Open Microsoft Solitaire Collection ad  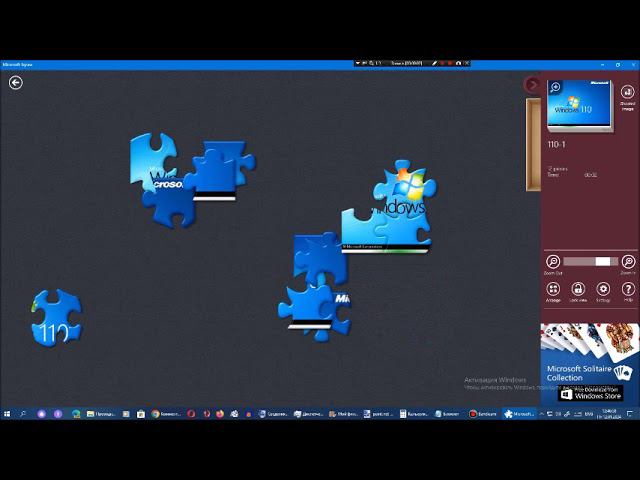(x=590, y=363)
